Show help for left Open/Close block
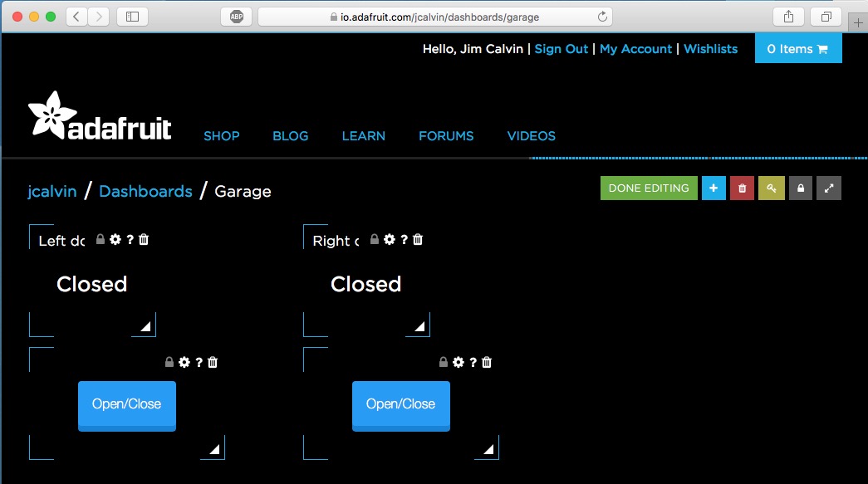868x484 pixels. (199, 362)
